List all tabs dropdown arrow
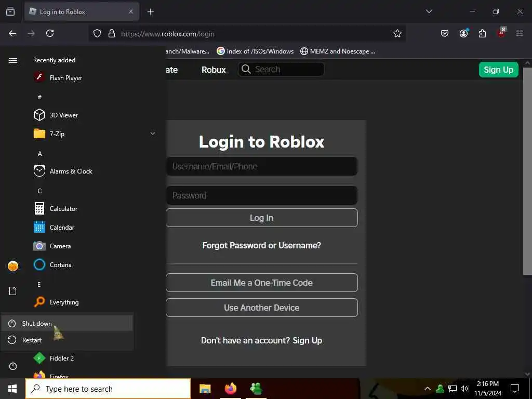Image resolution: width=532 pixels, height=399 pixels. tap(429, 11)
